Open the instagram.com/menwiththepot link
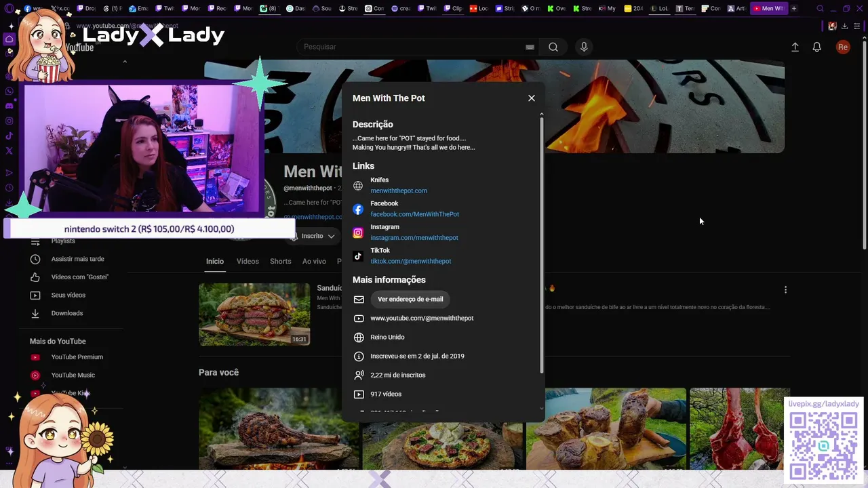Screen dimensions: 868x488 [x=414, y=238]
